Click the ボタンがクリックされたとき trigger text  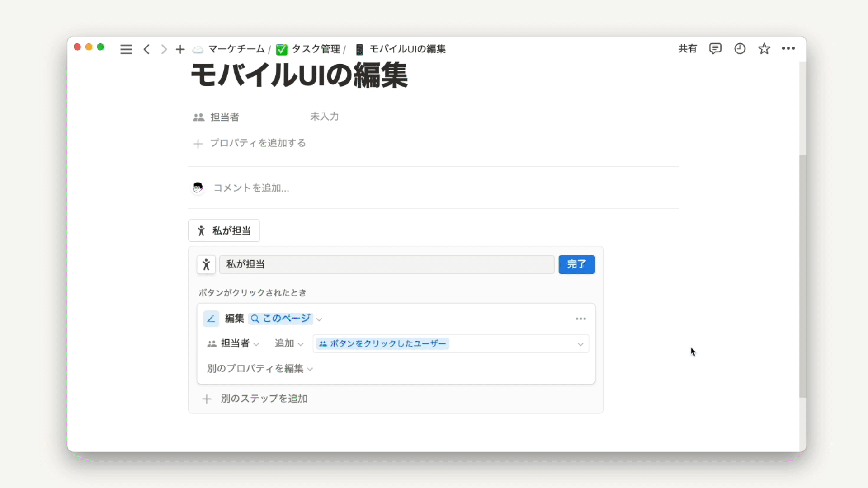point(252,293)
